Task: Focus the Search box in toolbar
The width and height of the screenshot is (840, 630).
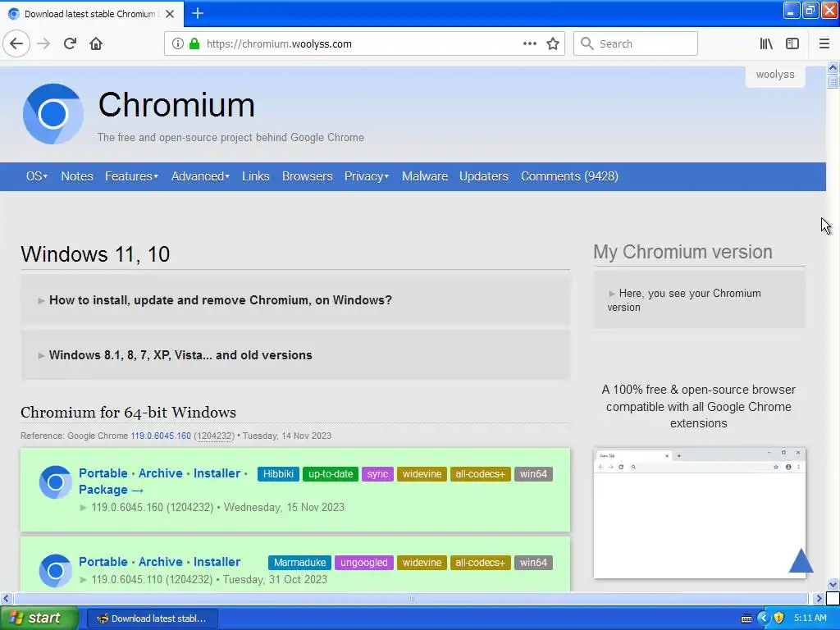Action: (636, 43)
